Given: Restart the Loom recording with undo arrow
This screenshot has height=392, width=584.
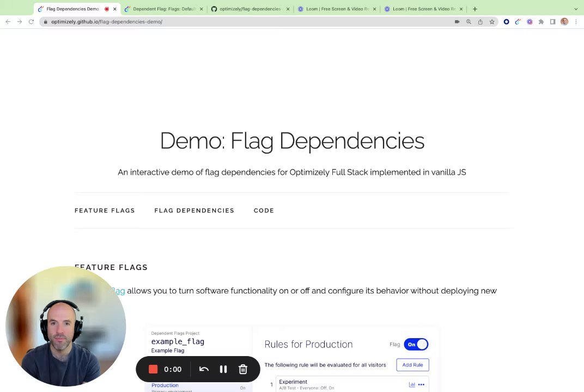Looking at the screenshot, I should (x=204, y=369).
